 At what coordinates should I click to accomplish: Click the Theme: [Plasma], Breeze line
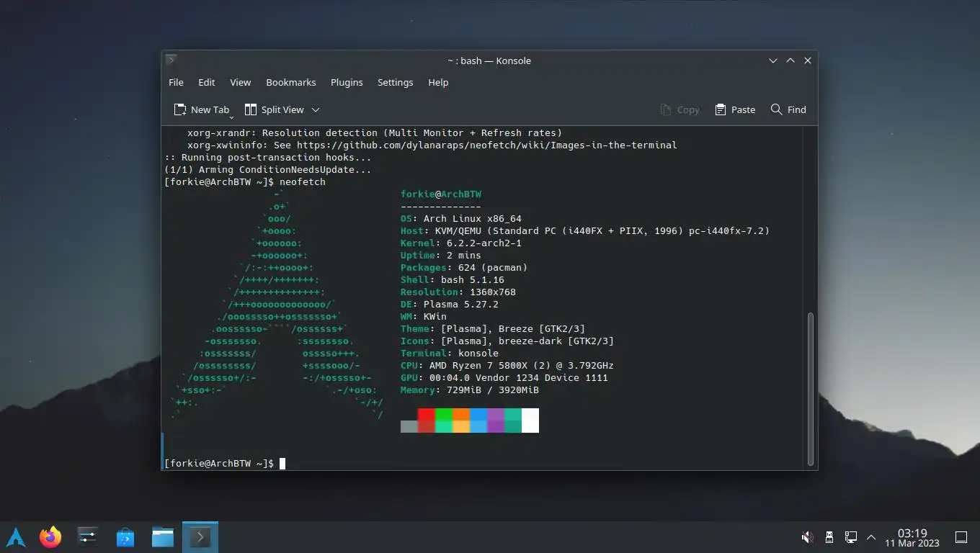tap(493, 328)
